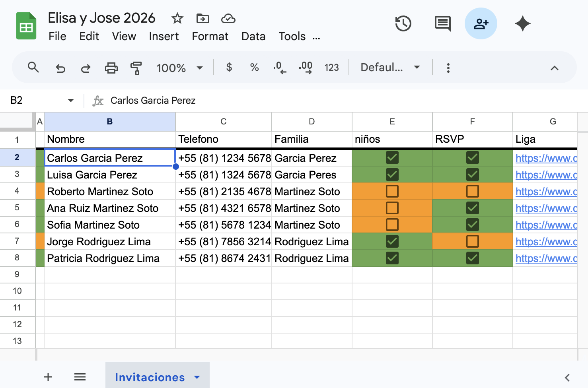588x388 pixels.
Task: Uncheck Carlos Garcia Perez's niños checkbox
Action: click(x=392, y=158)
